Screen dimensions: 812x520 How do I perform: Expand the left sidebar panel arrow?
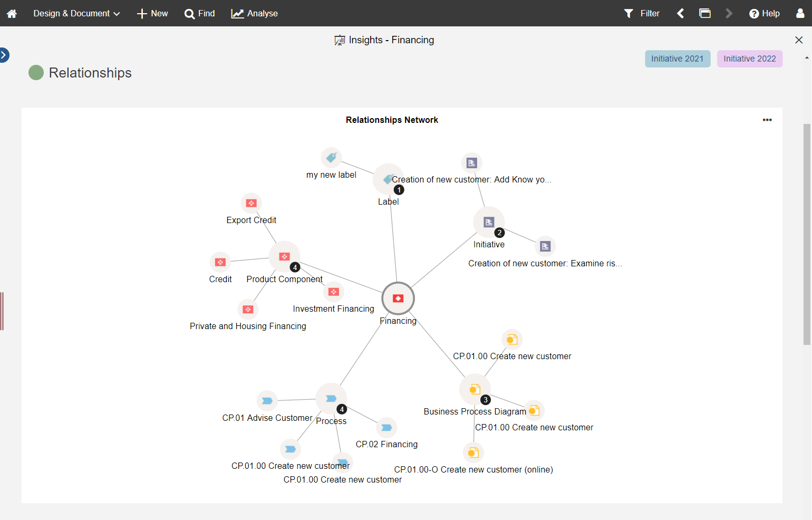pyautogui.click(x=4, y=55)
